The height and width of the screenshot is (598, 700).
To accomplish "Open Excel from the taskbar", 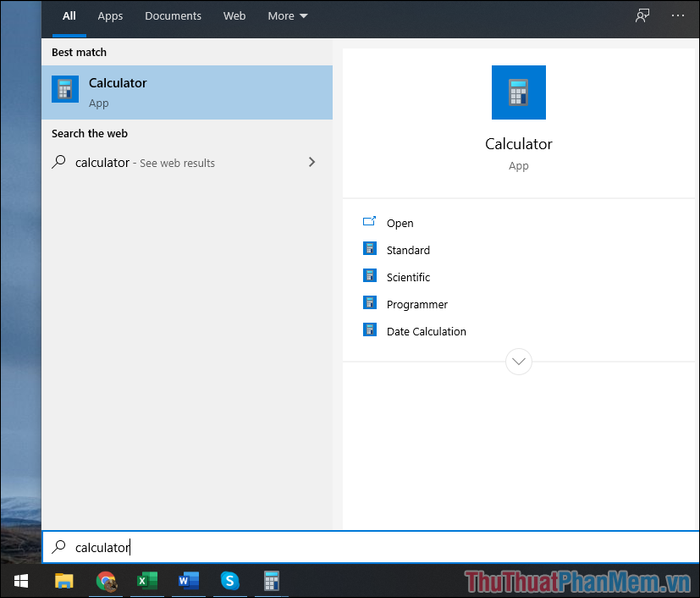I will tap(147, 581).
